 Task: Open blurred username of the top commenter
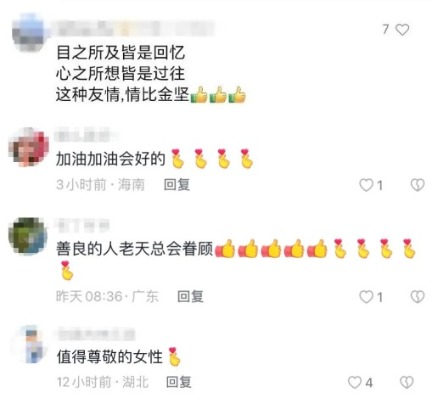(135, 28)
